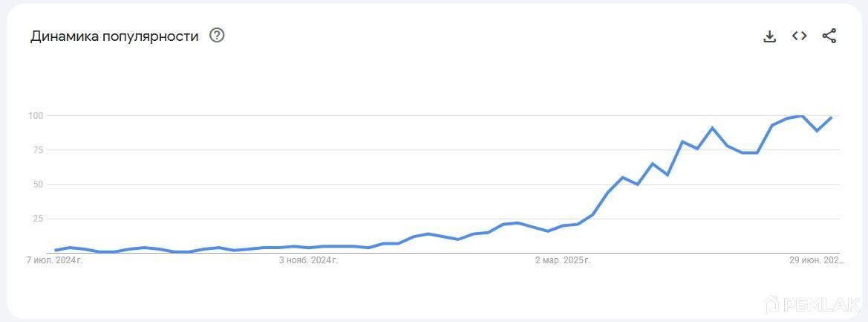
Task: Click the first data point of the line
Action: coord(56,250)
